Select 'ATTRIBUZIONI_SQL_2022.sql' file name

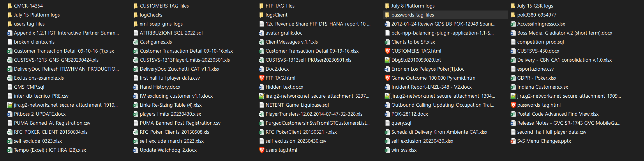tap(171, 33)
